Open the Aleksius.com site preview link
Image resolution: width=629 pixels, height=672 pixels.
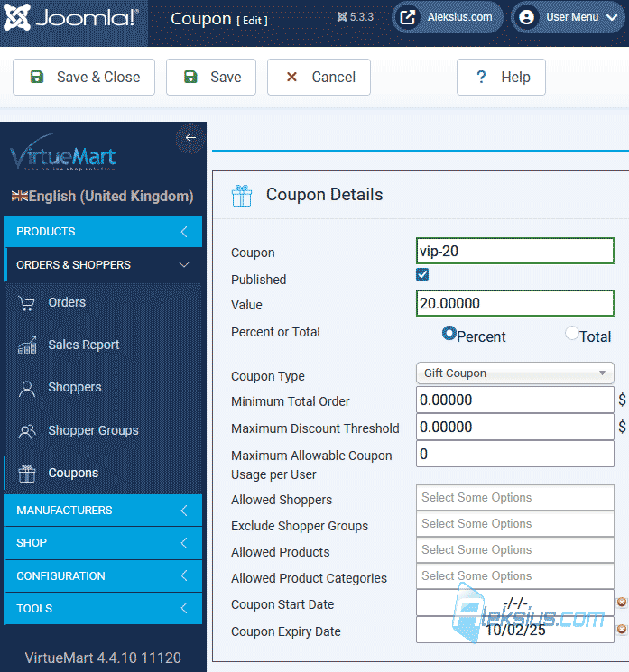[x=448, y=17]
